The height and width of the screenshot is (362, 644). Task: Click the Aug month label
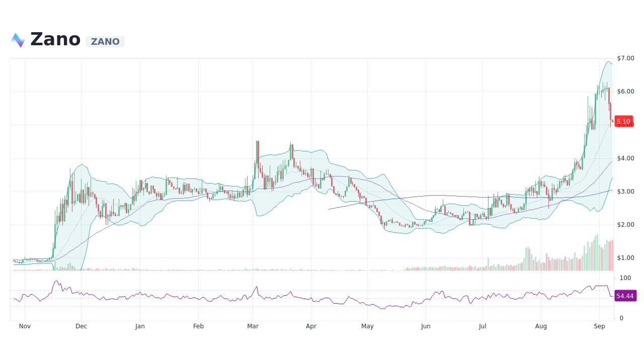click(541, 326)
